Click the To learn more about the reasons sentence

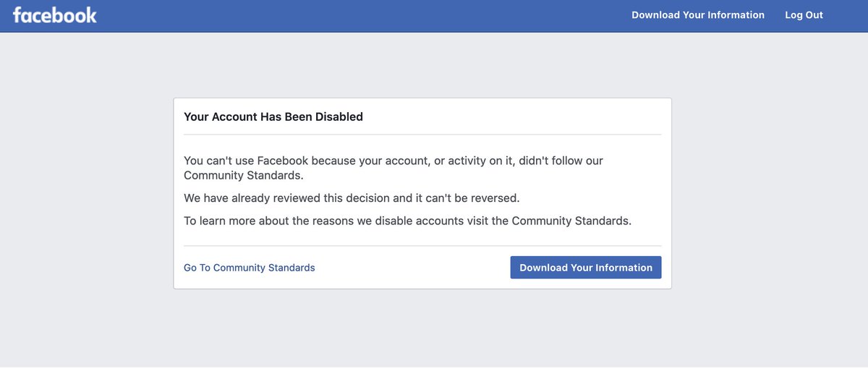[407, 221]
